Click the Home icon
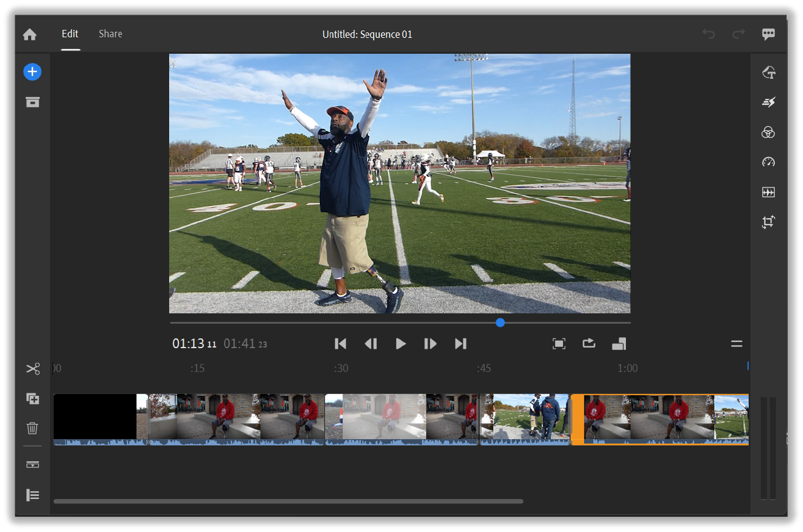 pos(29,35)
